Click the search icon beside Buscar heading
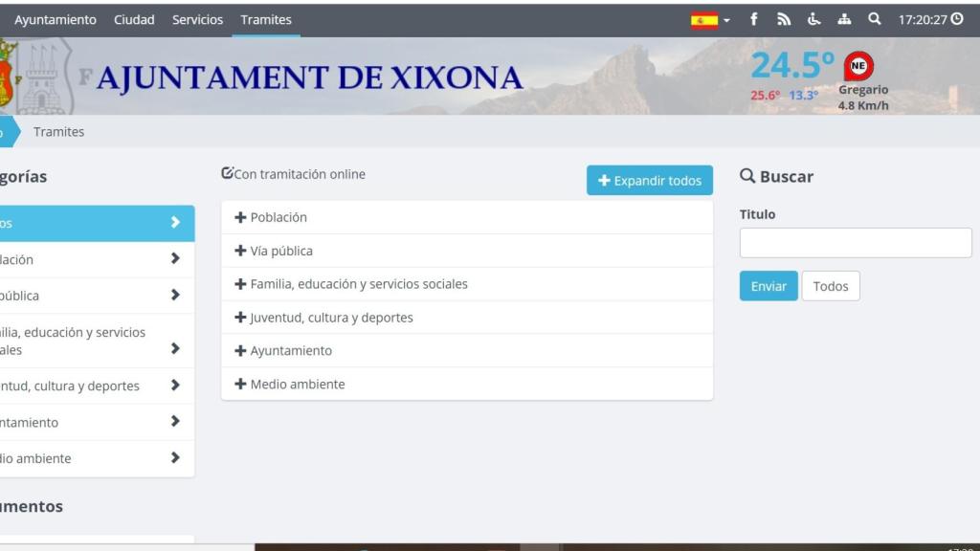Image resolution: width=980 pixels, height=551 pixels. [x=746, y=176]
